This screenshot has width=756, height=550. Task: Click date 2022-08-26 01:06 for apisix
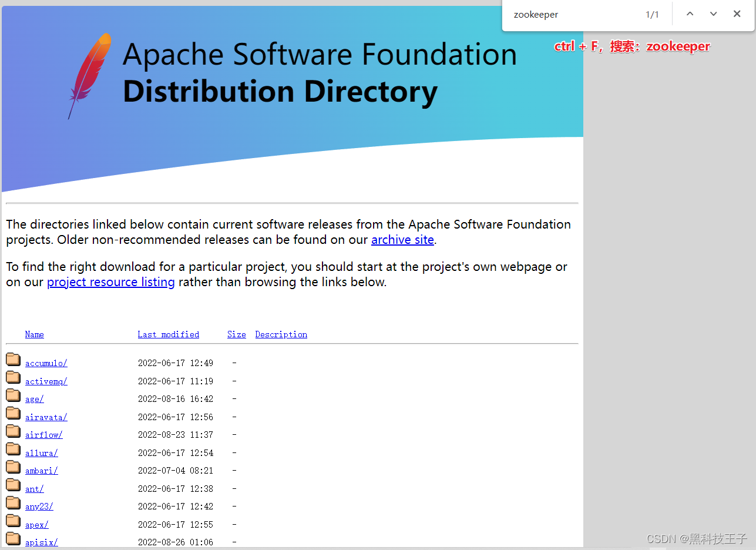coord(176,542)
